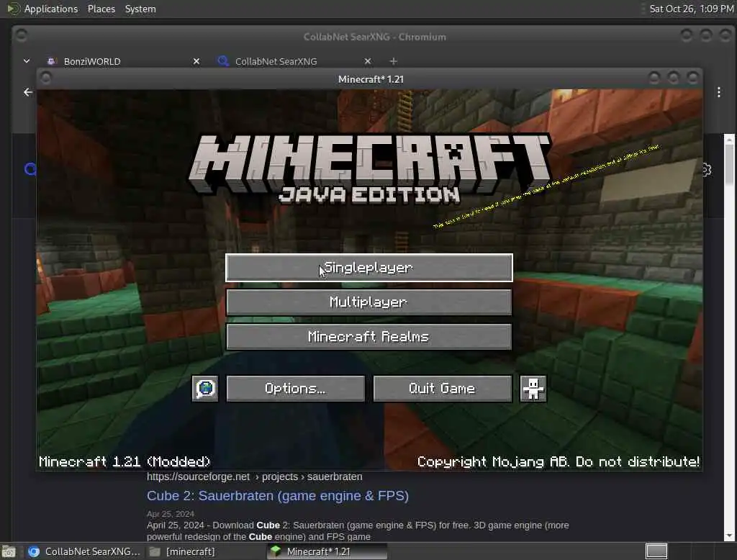The width and height of the screenshot is (737, 560).
Task: Open the System menu
Action: (140, 9)
